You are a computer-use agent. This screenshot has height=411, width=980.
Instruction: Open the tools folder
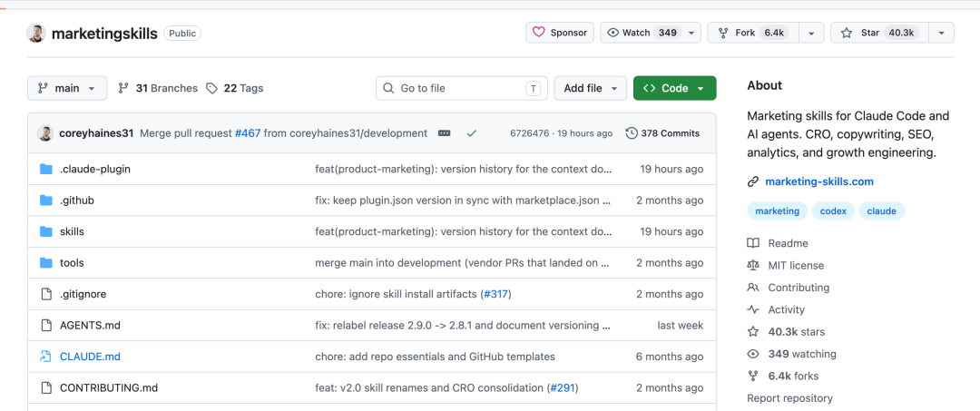pyautogui.click(x=72, y=263)
